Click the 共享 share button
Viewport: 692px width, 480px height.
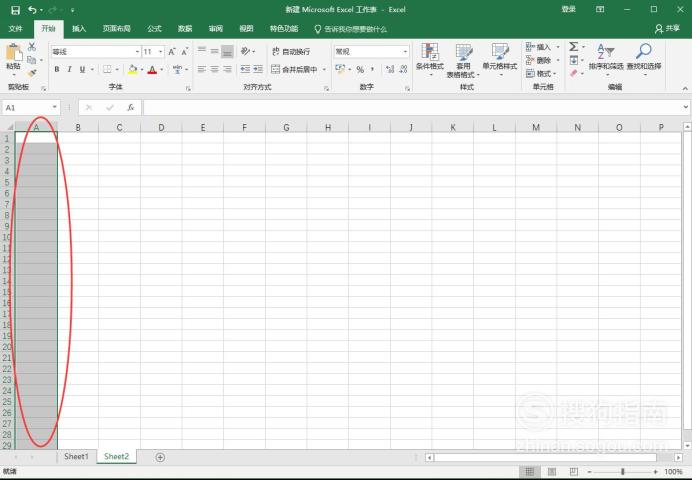(667, 29)
